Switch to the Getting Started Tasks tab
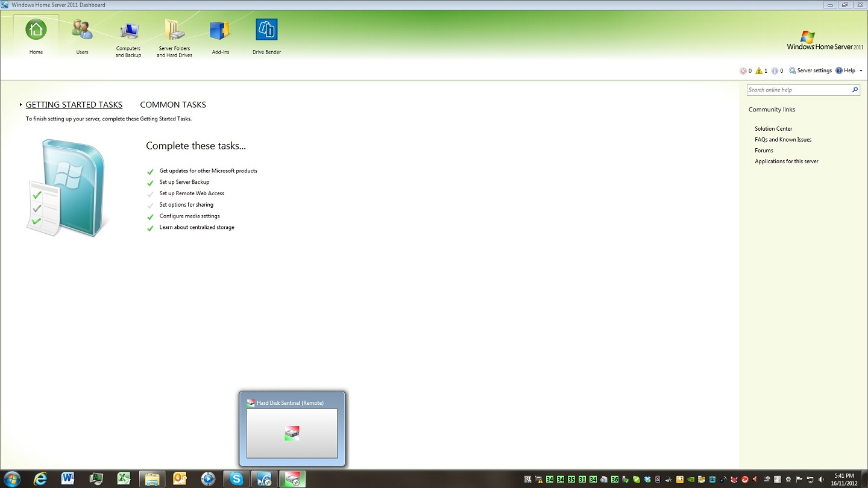This screenshot has width=868, height=488. coord(74,105)
